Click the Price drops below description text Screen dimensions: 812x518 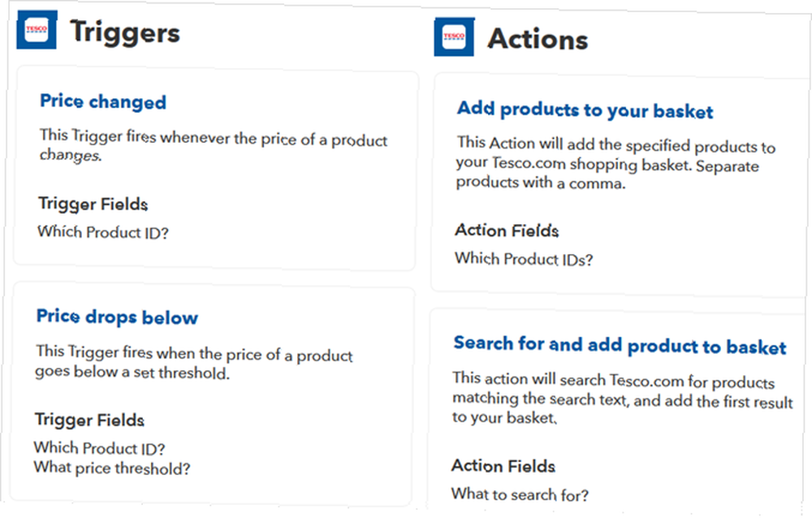pyautogui.click(x=194, y=361)
